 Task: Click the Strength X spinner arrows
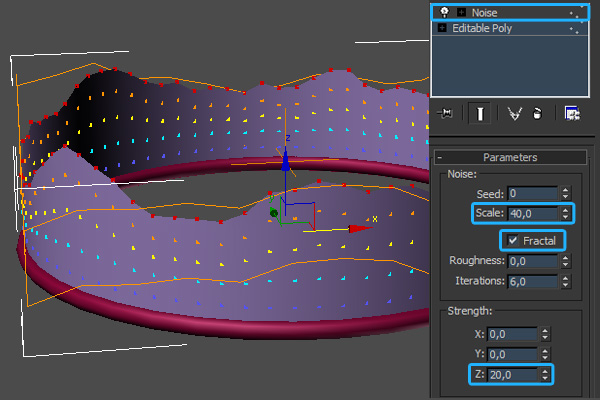[546, 334]
